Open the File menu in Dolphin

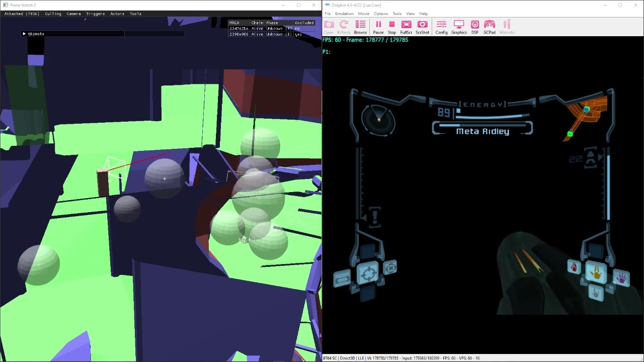click(328, 14)
